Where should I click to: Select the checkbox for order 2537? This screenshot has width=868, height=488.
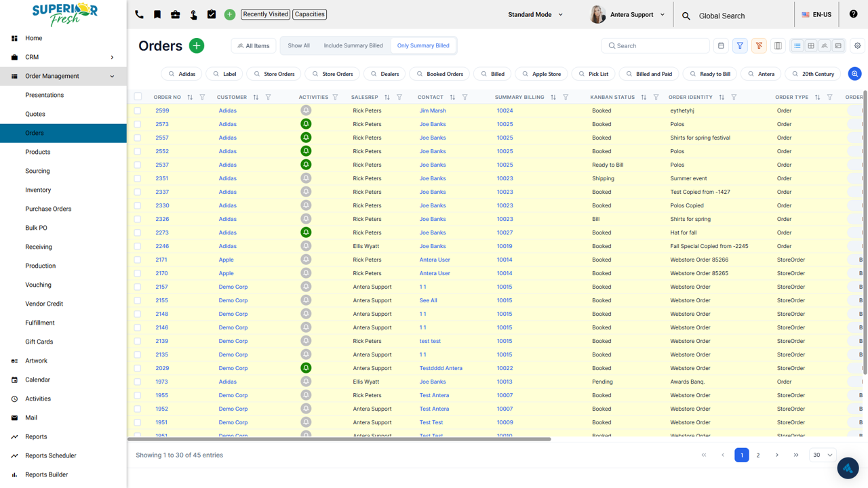(138, 165)
